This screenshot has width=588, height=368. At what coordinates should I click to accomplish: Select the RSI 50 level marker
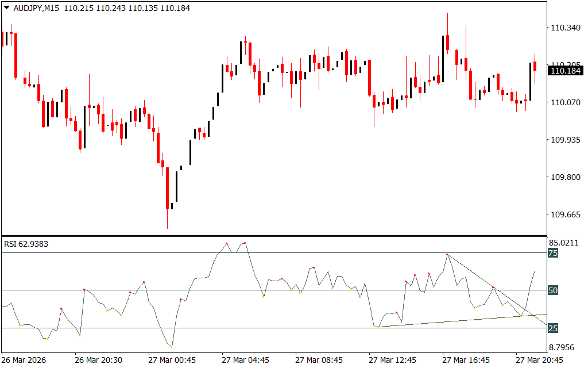[553, 291]
